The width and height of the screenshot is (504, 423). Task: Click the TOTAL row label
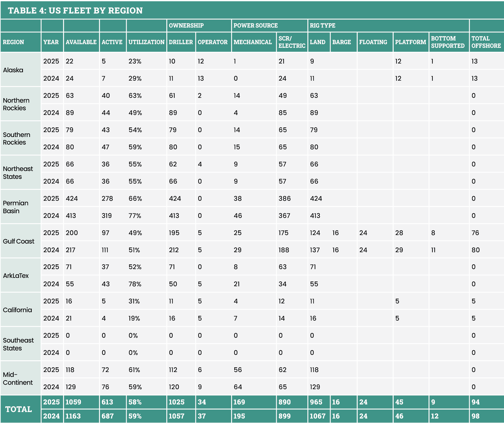(x=19, y=409)
